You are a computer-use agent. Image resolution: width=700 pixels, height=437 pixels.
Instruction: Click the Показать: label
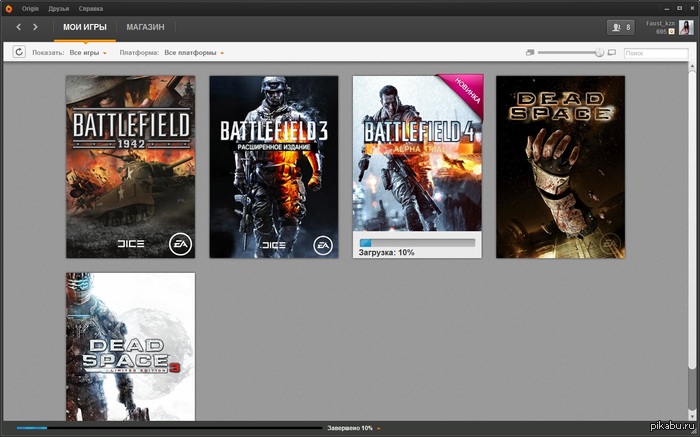[48, 53]
